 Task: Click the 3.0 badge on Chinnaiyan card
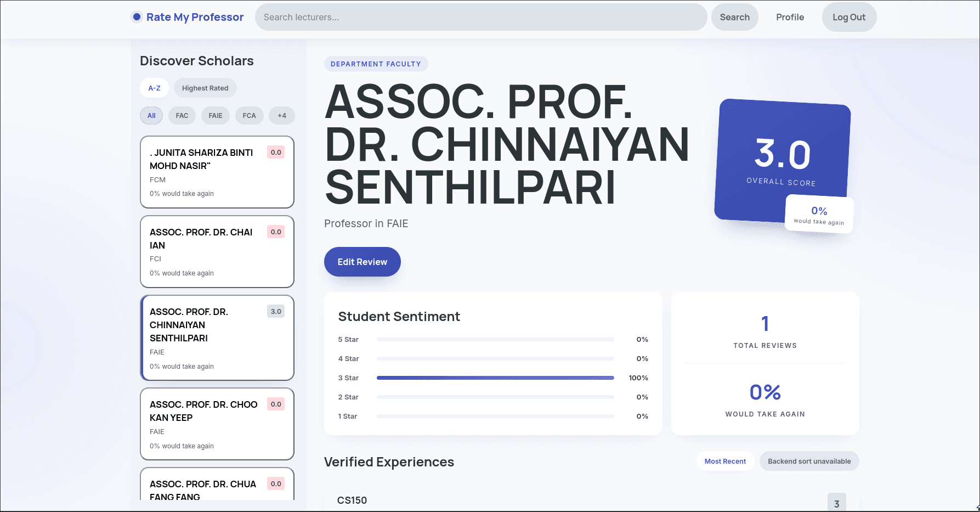(276, 311)
